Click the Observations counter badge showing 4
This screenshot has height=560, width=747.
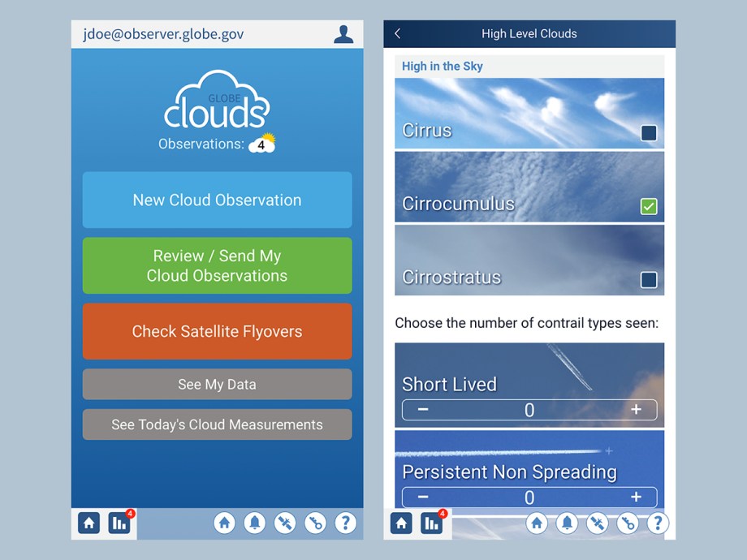click(x=261, y=144)
